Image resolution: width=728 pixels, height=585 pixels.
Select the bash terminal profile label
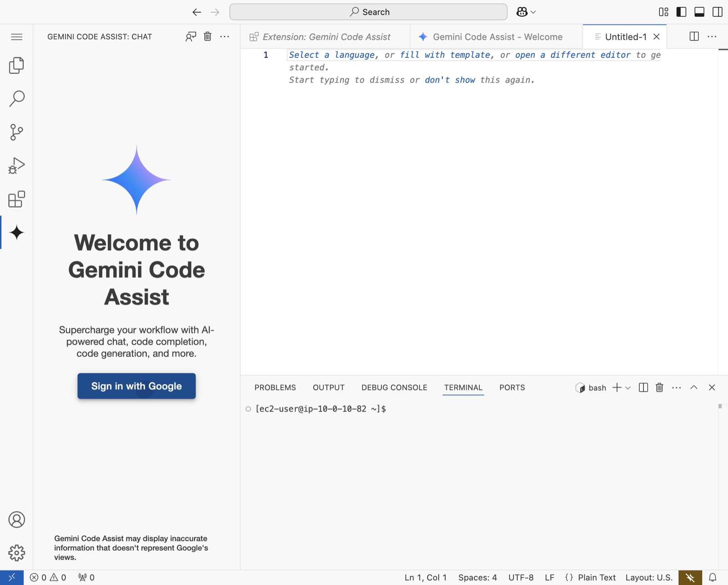click(x=591, y=387)
